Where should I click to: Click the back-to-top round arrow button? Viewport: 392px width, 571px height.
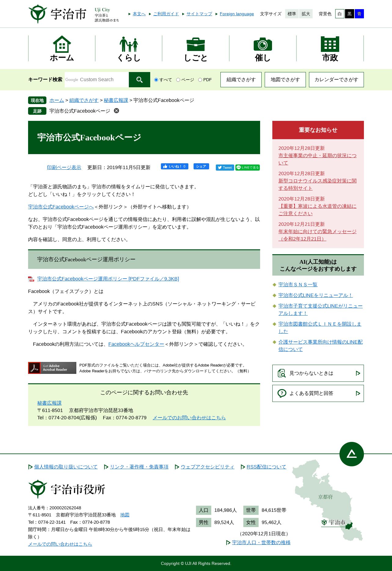coord(352,454)
